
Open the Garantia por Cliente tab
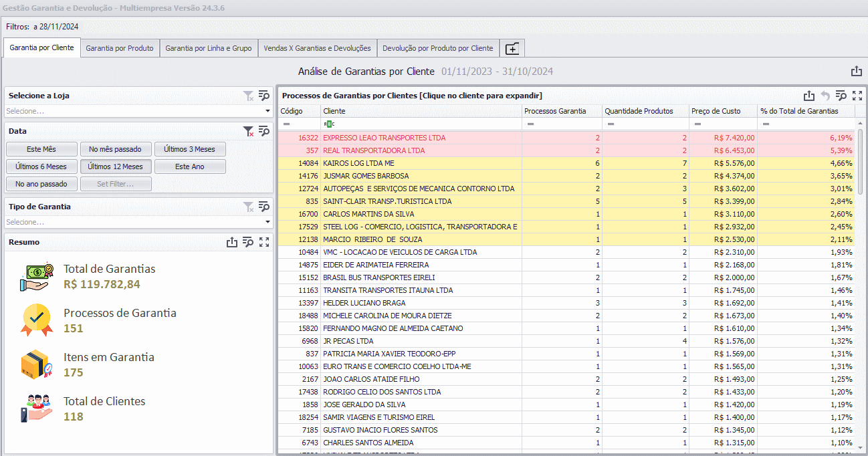tap(41, 48)
